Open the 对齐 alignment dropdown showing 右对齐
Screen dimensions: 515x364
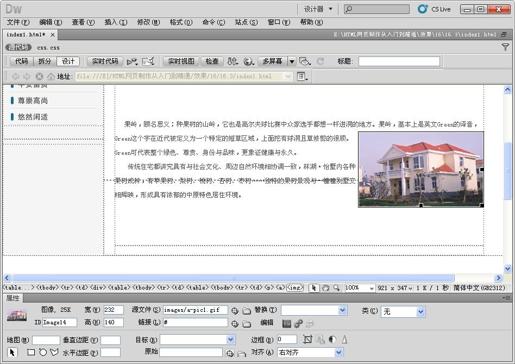pos(339,352)
